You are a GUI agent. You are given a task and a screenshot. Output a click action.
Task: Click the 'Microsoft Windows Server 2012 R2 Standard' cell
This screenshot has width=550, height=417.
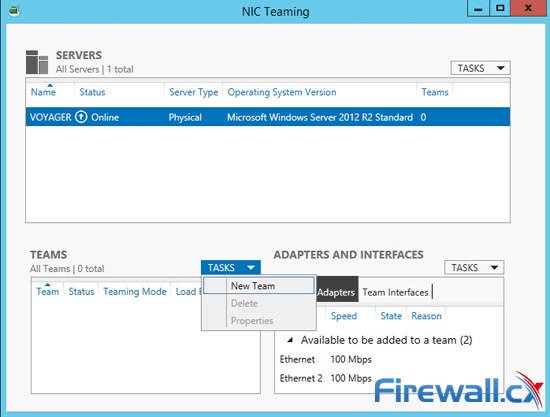320,117
